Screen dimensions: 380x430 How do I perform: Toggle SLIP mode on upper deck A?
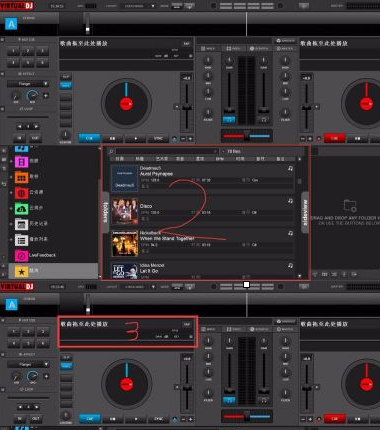(66, 77)
